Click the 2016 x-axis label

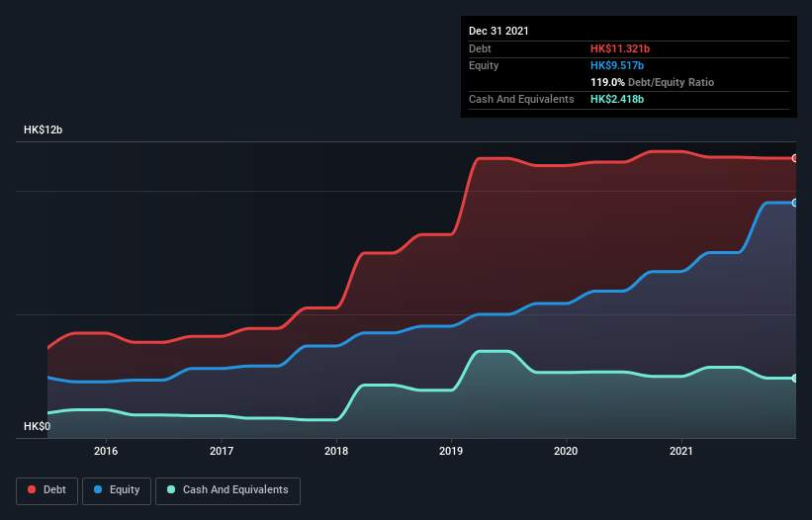(x=106, y=451)
